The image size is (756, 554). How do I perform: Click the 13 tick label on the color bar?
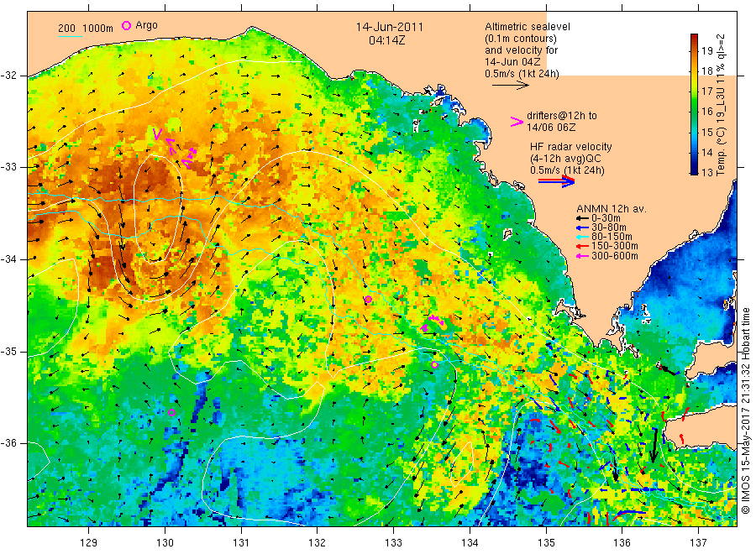[x=706, y=172]
